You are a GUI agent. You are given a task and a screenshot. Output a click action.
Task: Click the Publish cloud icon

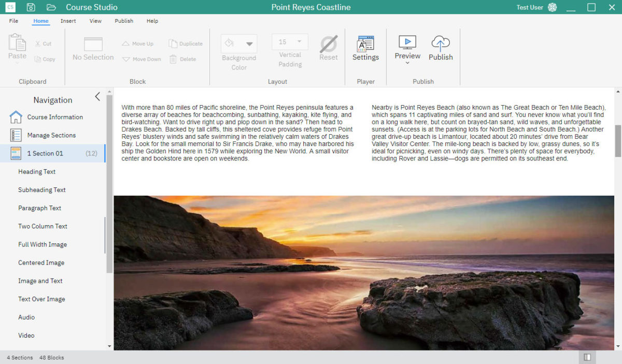(x=441, y=43)
